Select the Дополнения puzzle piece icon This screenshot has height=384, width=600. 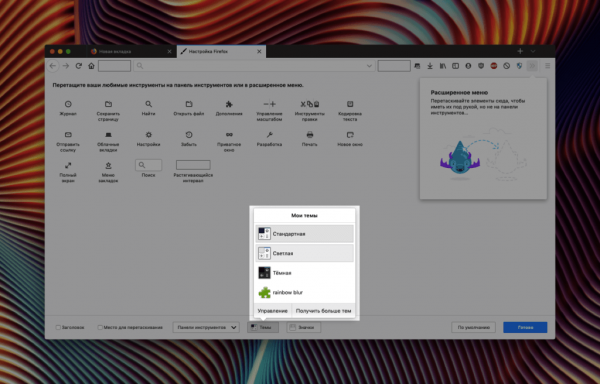point(229,104)
